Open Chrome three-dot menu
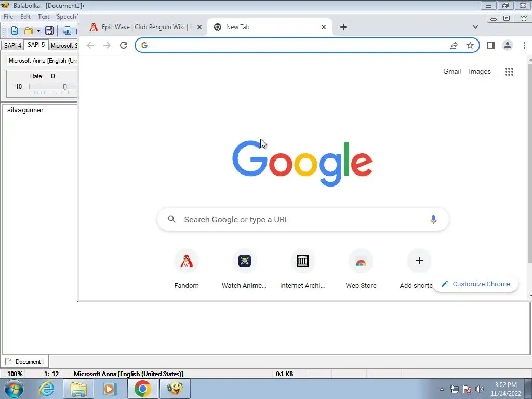This screenshot has width=532, height=399. (524, 45)
